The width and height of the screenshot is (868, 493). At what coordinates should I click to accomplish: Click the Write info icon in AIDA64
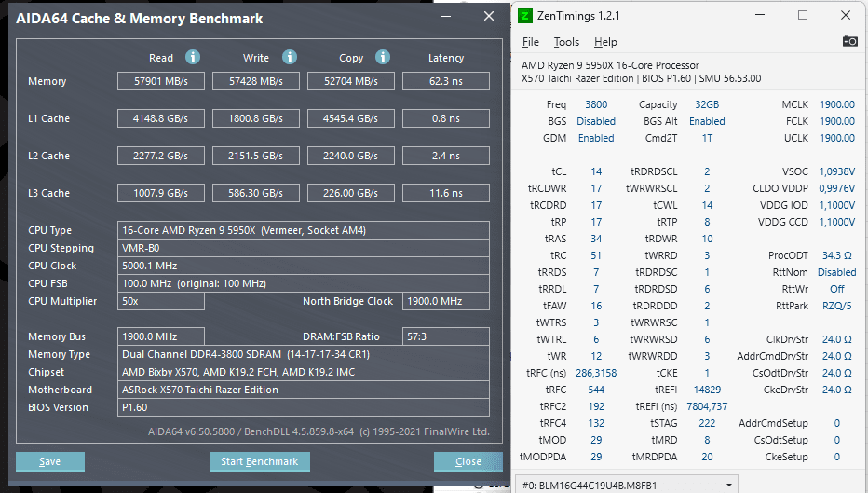tap(289, 57)
